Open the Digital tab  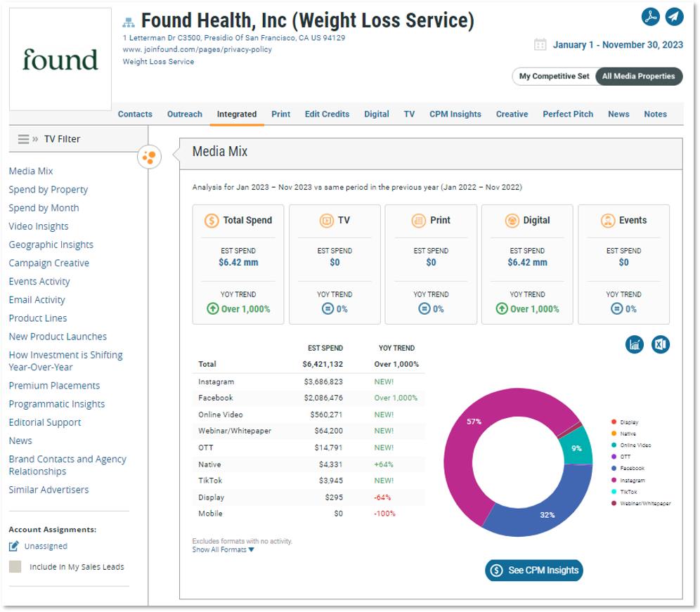click(377, 115)
